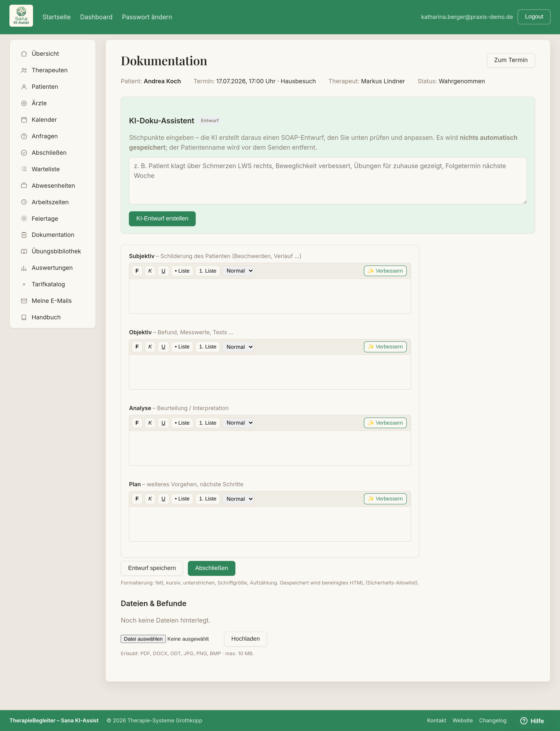The image size is (560, 731).
Task: Click Verbessern in Subjektiv editor
Action: (x=385, y=271)
